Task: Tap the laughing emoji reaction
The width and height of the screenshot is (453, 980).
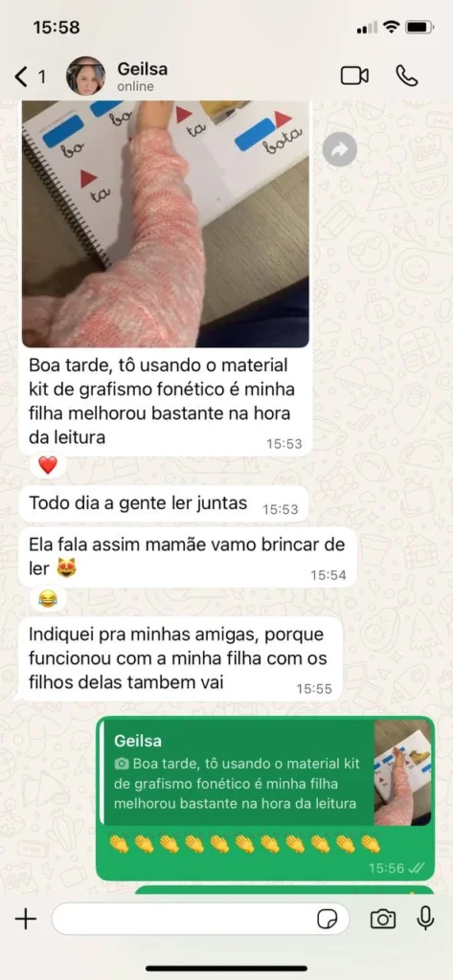Action: [x=48, y=599]
